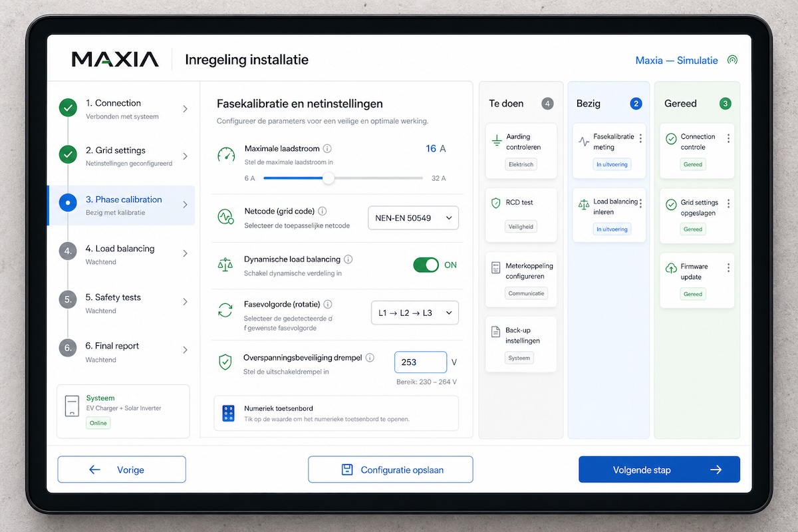Click the scales icon by Dynamische load balancing

pos(225,265)
